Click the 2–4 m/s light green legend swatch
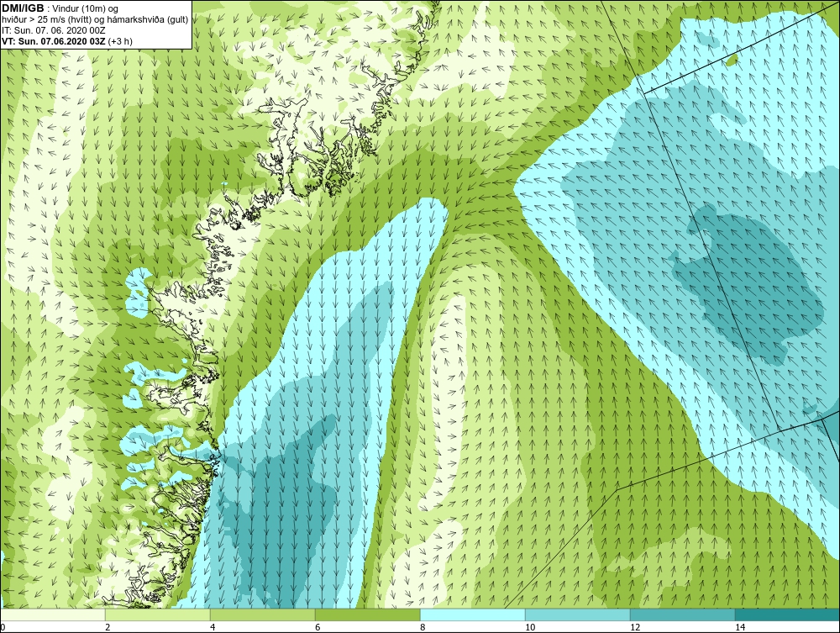 158,615
